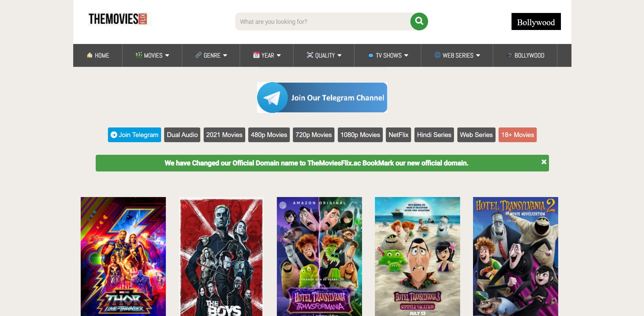The height and width of the screenshot is (316, 644).
Task: Click the film reel icon beside Quality
Action: (x=310, y=55)
